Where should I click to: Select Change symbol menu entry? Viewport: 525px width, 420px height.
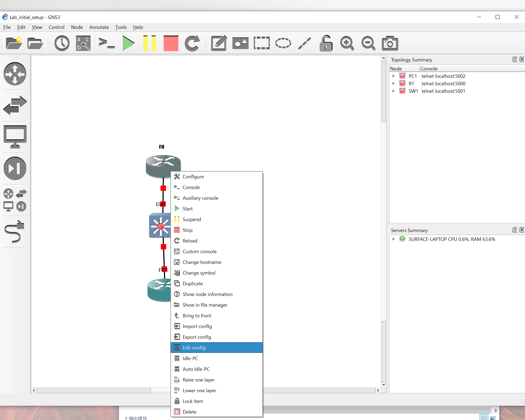(217, 273)
